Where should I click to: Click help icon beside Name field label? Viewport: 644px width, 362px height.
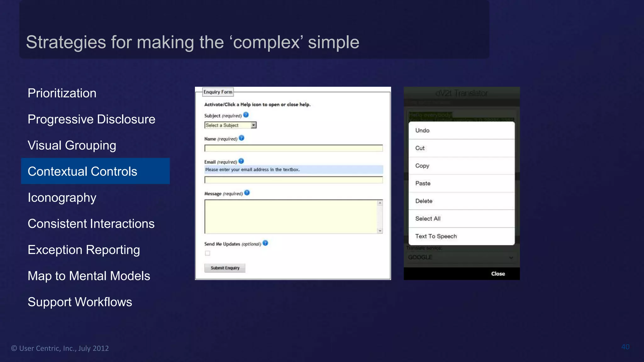click(241, 138)
